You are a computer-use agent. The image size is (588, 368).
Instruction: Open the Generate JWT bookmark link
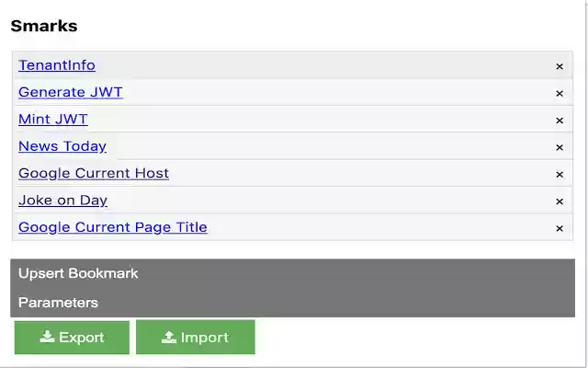coord(71,92)
